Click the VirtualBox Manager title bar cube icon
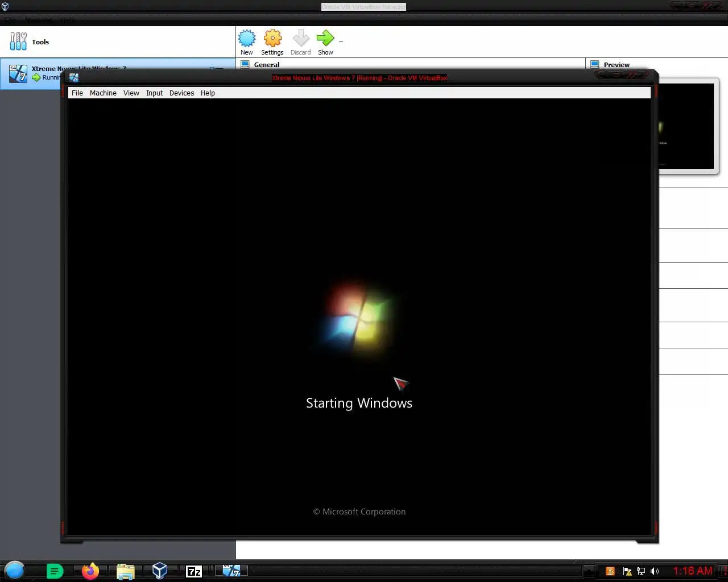 (5, 7)
